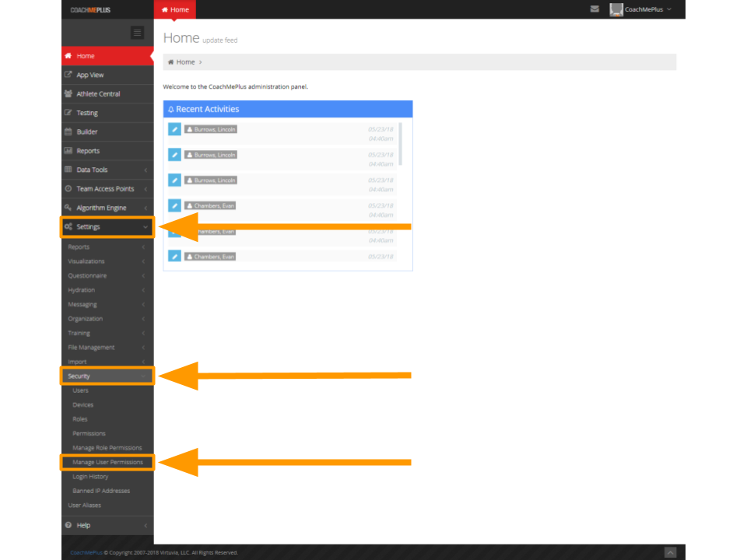The image size is (747, 560).
Task: Open the CoachMePlus user account dropdown
Action: coord(640,9)
